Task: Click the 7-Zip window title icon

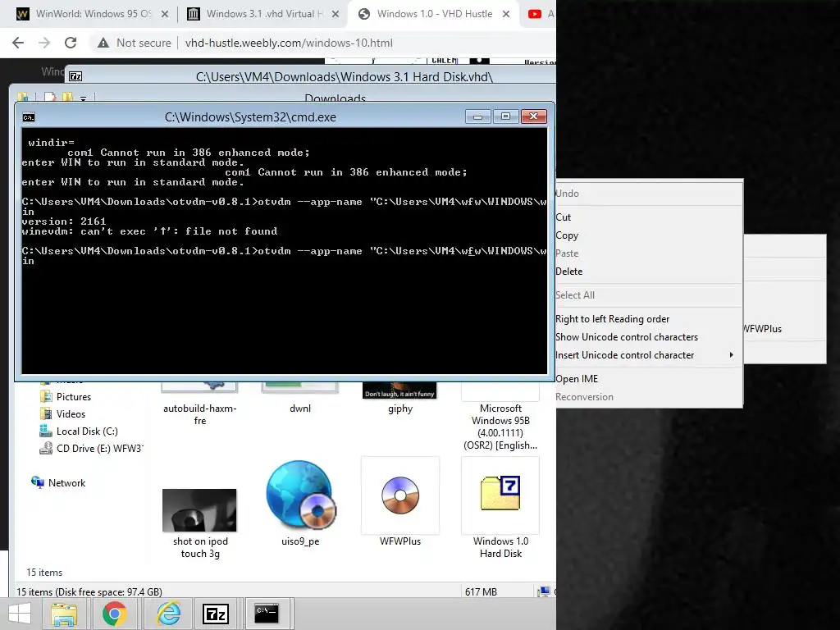Action: (x=75, y=76)
